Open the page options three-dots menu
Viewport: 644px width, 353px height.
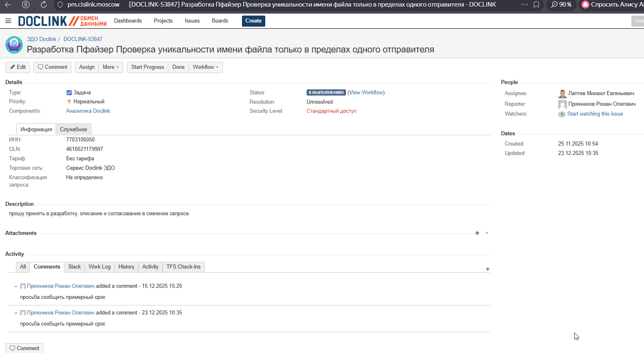[x=525, y=5]
